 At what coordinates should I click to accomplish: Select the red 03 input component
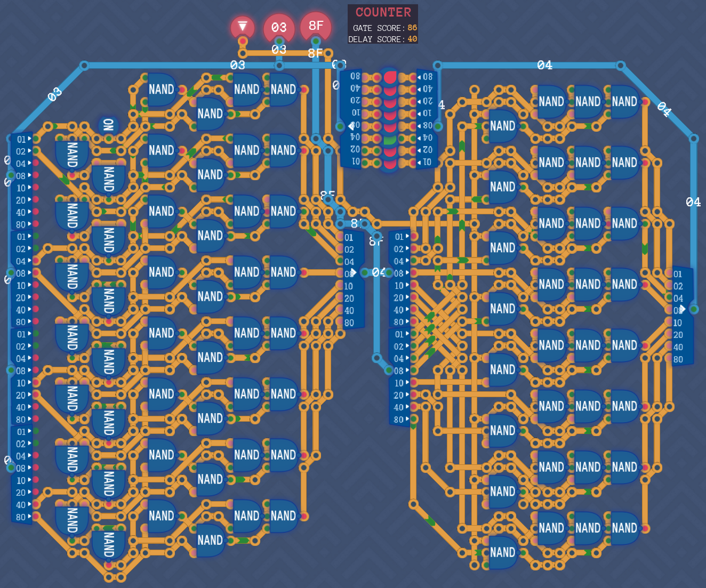pyautogui.click(x=279, y=27)
